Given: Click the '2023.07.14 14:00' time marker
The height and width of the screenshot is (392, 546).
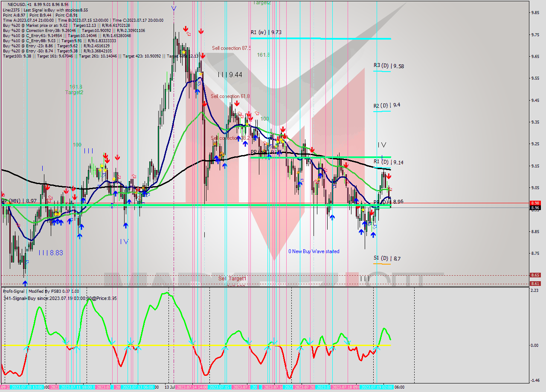Looking at the screenshot, I should pos(192,387).
